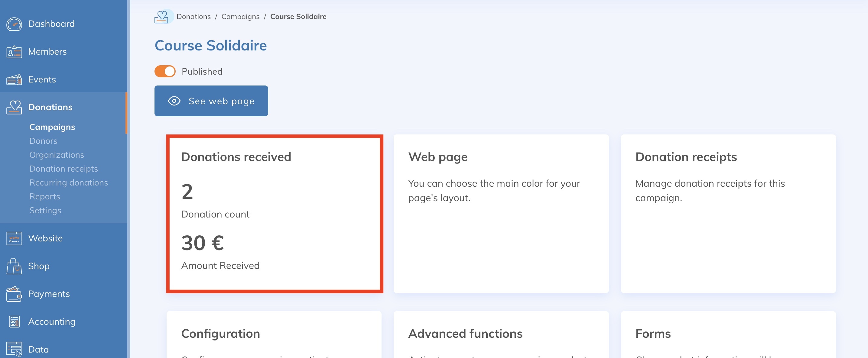Click the Payments wallet icon
Screen dimensions: 868x358
pyautogui.click(x=14, y=294)
